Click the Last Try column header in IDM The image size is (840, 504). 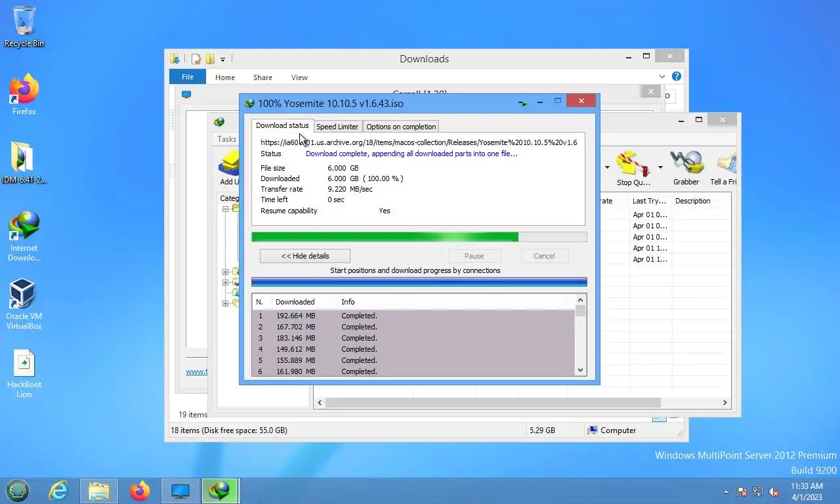[649, 201]
